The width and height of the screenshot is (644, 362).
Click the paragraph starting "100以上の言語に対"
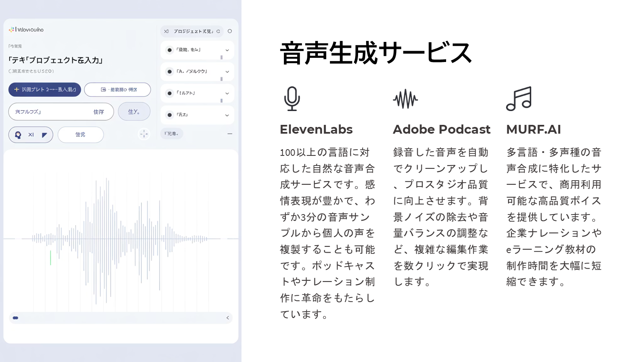pyautogui.click(x=328, y=233)
